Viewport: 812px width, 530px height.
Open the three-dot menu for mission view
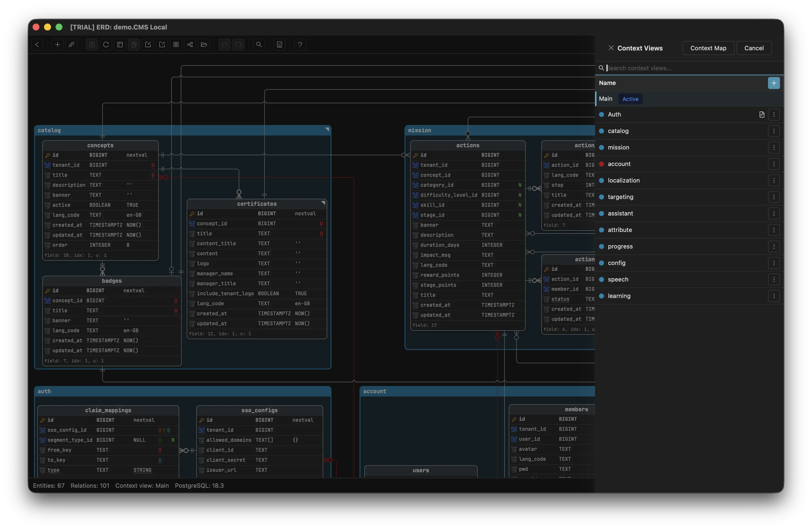[x=773, y=147]
